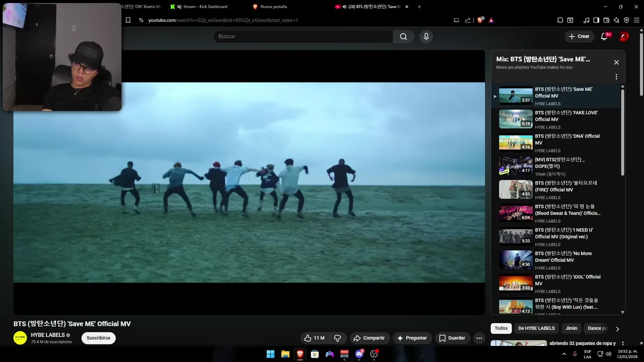Close the Mix playlist panel
Image resolution: width=644 pixels, height=362 pixels.
pos(616,62)
